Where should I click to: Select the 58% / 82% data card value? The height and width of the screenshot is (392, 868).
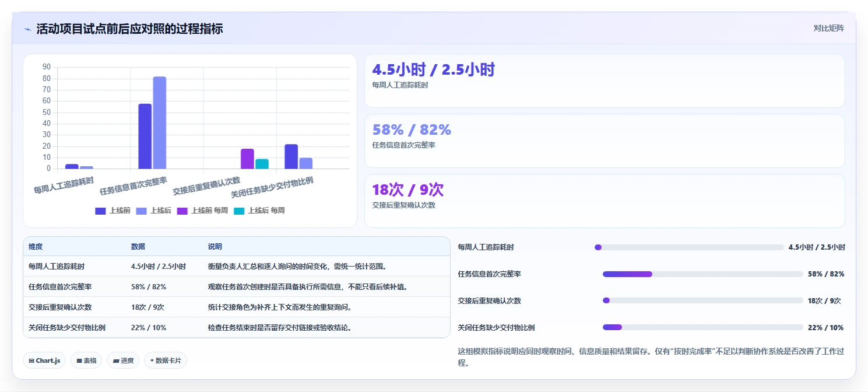click(412, 129)
